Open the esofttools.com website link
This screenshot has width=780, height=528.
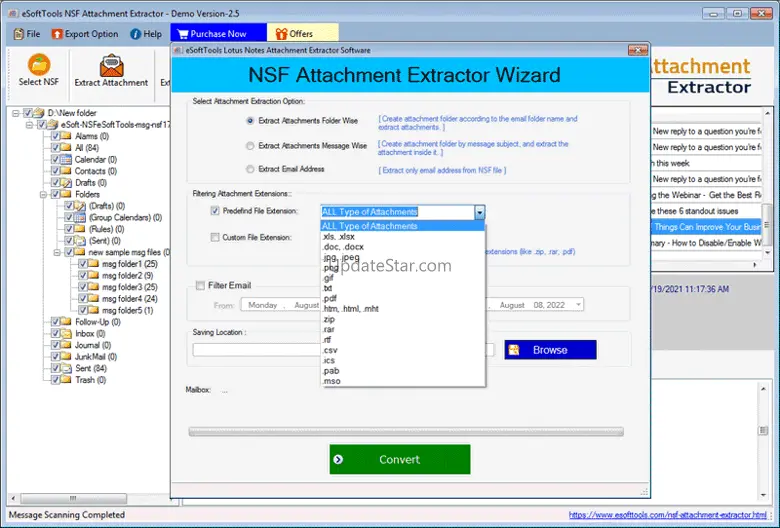click(668, 515)
